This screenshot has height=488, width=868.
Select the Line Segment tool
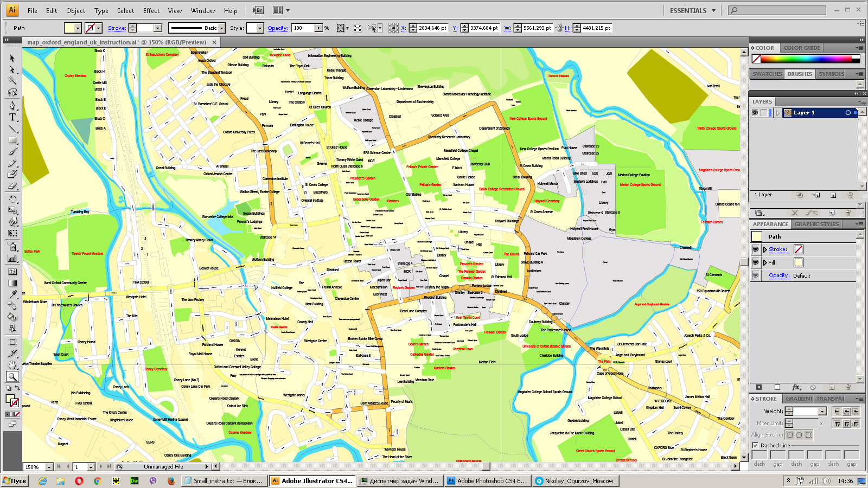(x=12, y=129)
